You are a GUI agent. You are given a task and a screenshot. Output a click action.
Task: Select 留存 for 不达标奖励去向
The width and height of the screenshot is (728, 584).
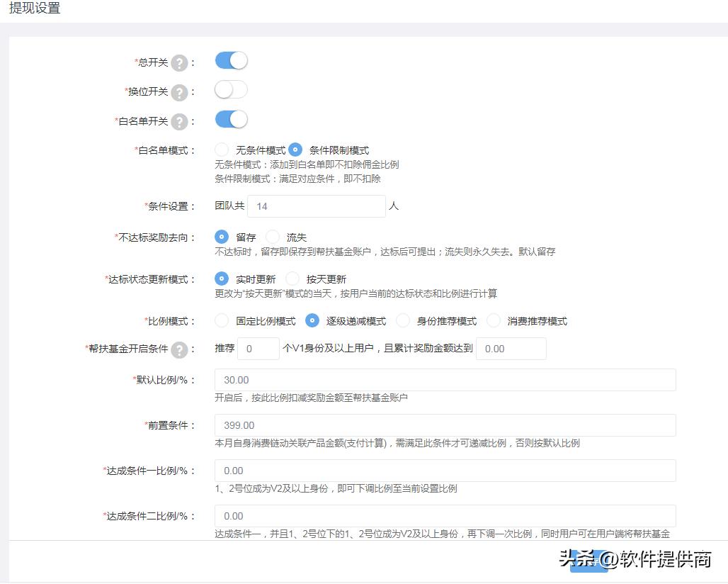coord(220,237)
